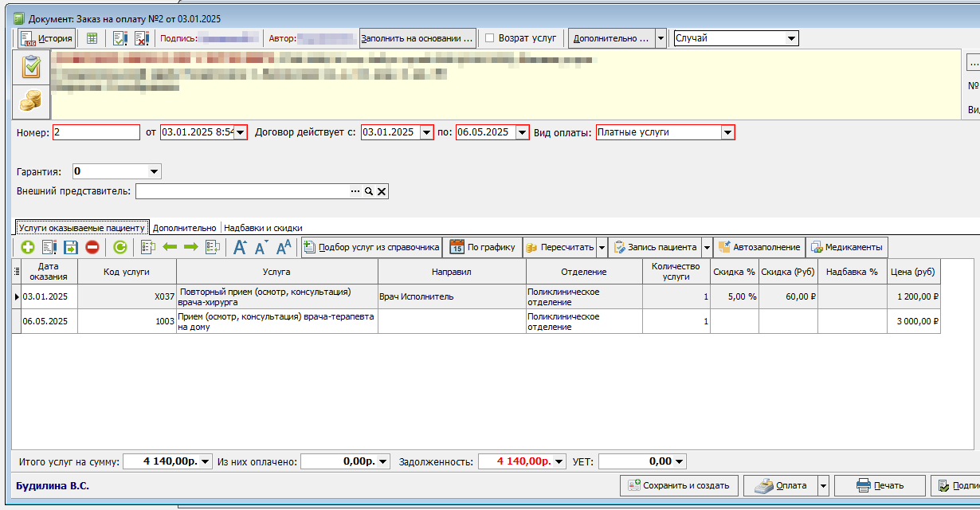980x510 pixels.
Task: Click the Оплата button
Action: pyautogui.click(x=780, y=484)
